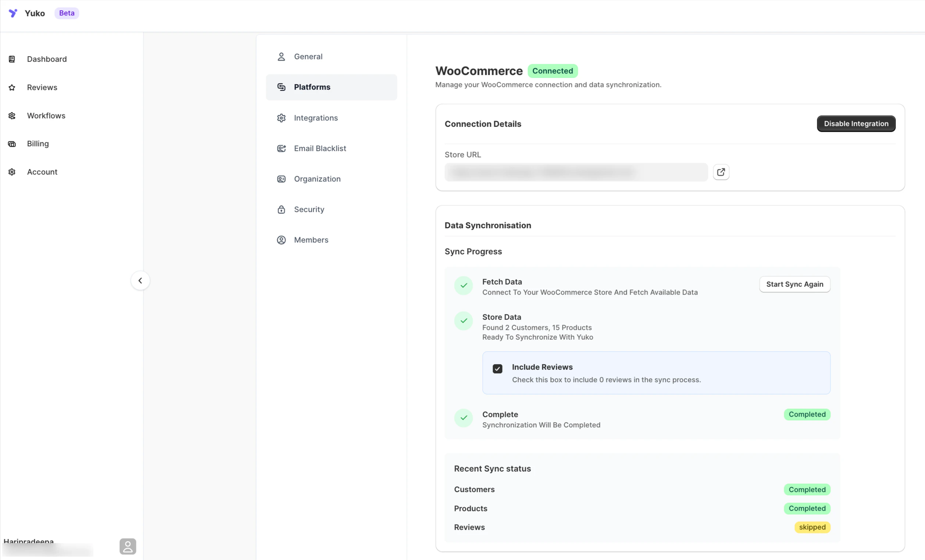Screen dimensions: 925x560
Task: Open the Integrations settings tab
Action: click(x=331, y=118)
